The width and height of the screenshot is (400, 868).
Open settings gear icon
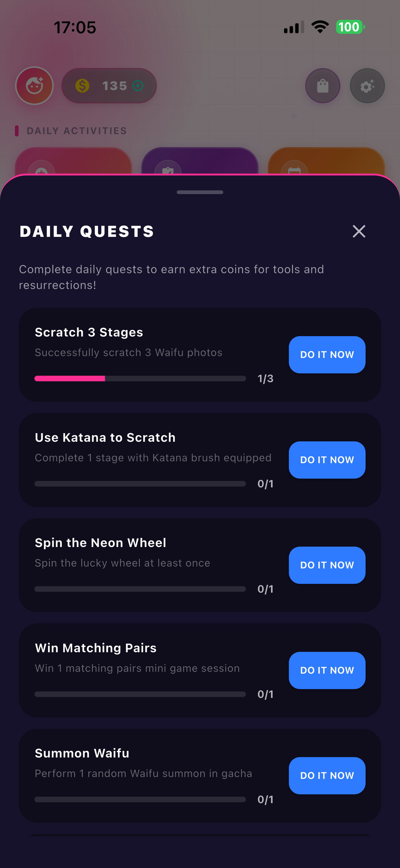(367, 86)
